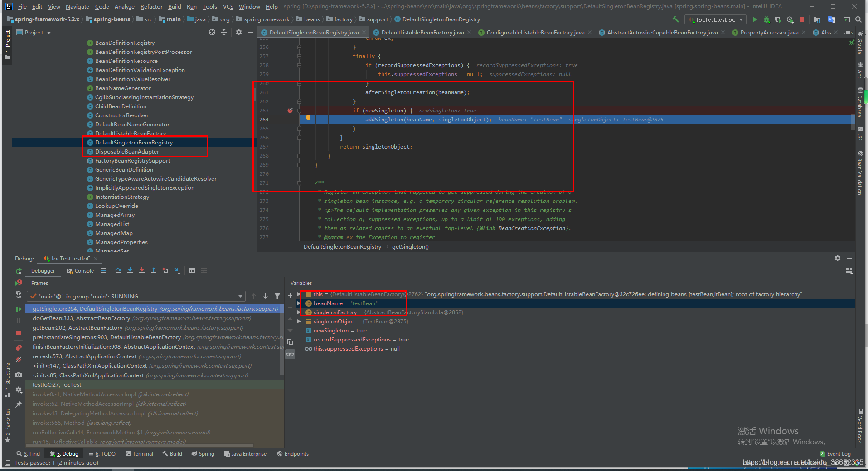The height and width of the screenshot is (471, 868).
Task: Click the Step Over icon
Action: pos(118,270)
